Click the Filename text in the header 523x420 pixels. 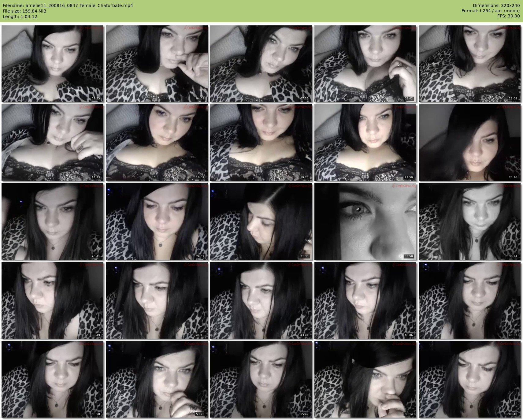(68, 6)
